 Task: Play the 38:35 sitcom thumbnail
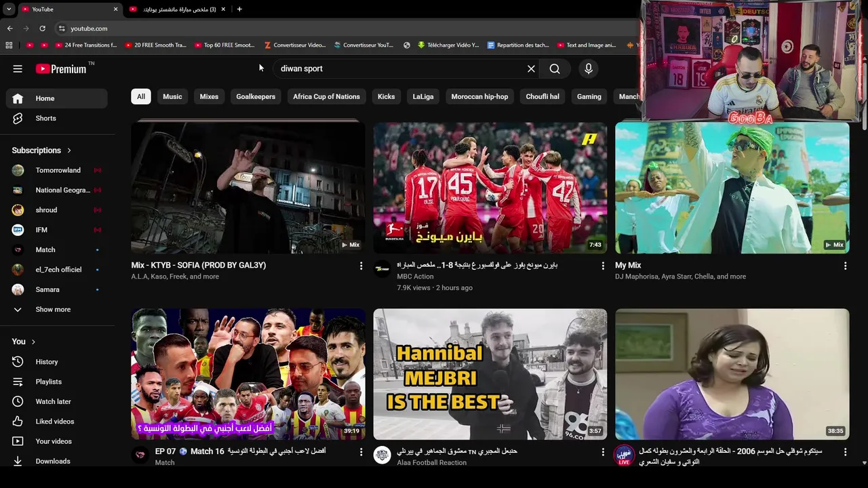(x=732, y=374)
